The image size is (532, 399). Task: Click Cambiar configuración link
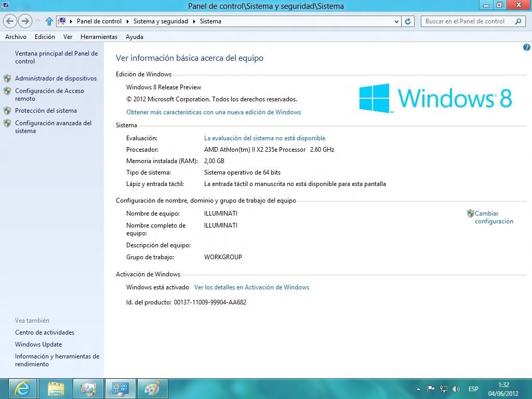494,217
